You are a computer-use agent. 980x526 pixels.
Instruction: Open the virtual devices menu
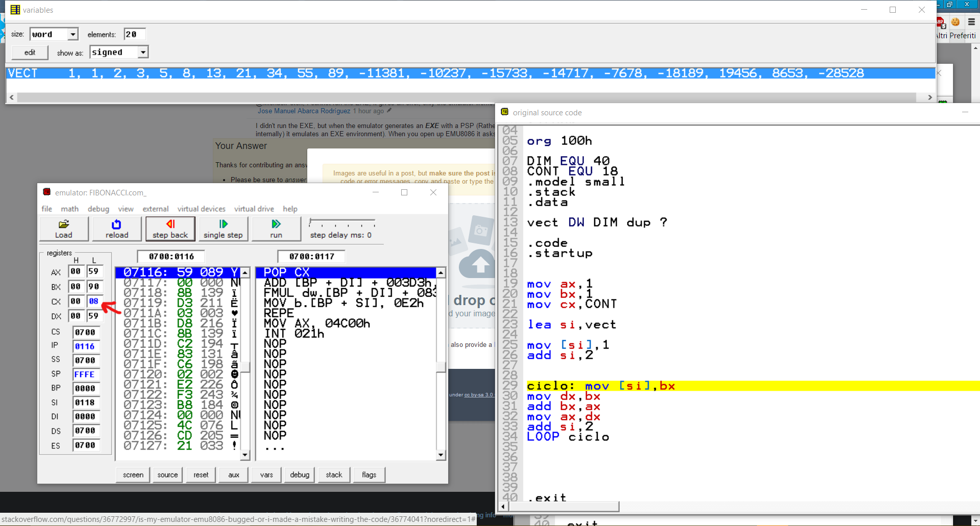[x=202, y=209]
